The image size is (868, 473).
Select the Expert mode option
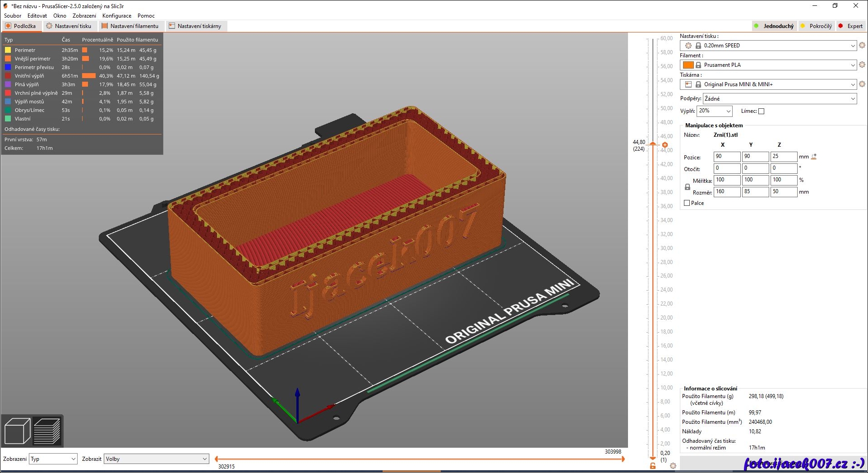(x=850, y=26)
